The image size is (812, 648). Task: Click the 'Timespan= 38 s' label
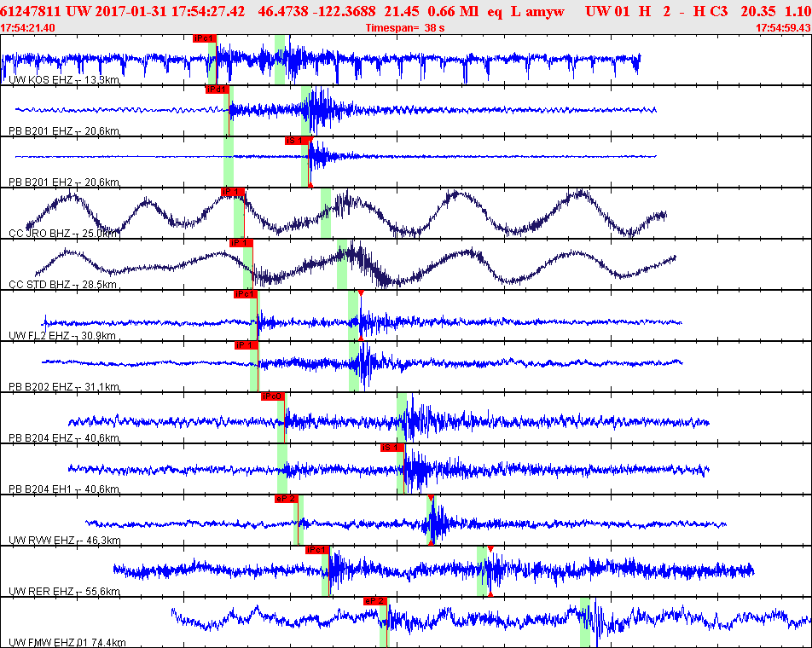tap(405, 28)
